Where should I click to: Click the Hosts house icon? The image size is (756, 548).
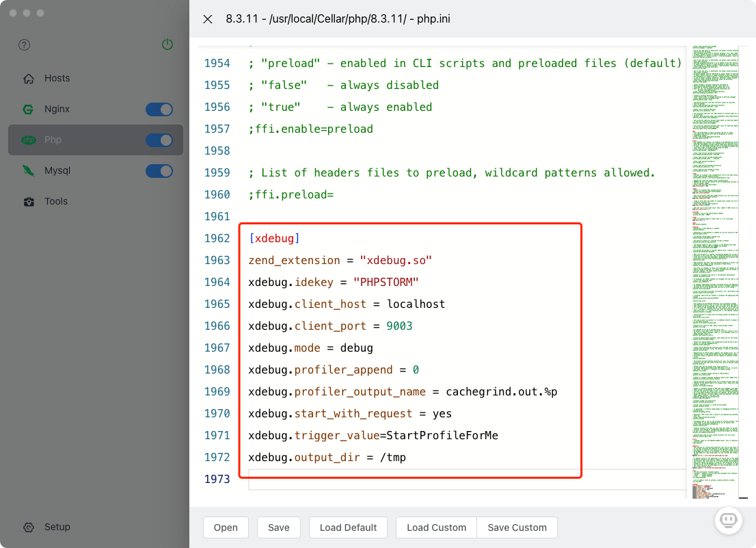pos(29,79)
